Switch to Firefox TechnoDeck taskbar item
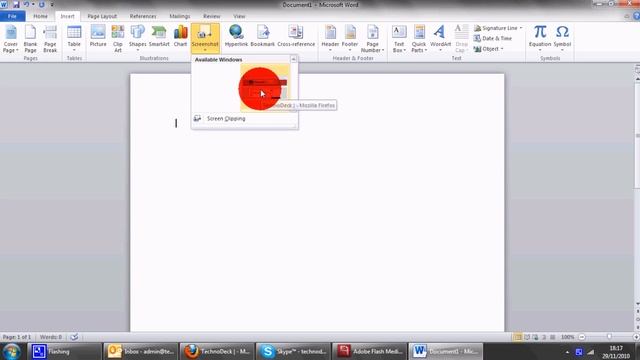Screen dimensions: 640x360 pos(216,351)
